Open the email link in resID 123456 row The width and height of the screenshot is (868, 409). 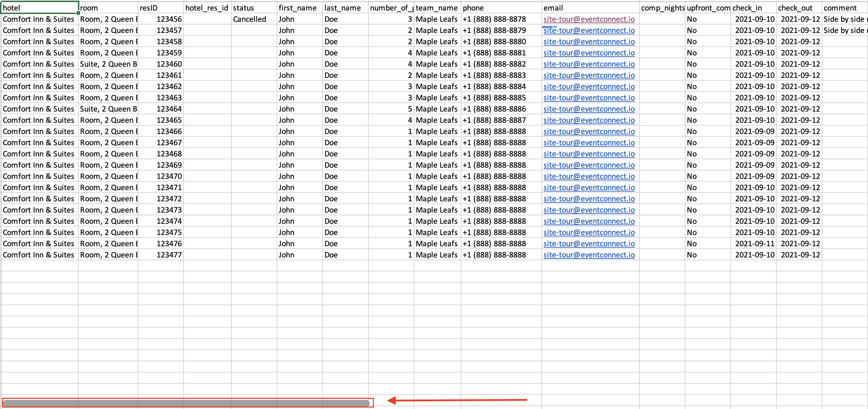click(x=589, y=19)
